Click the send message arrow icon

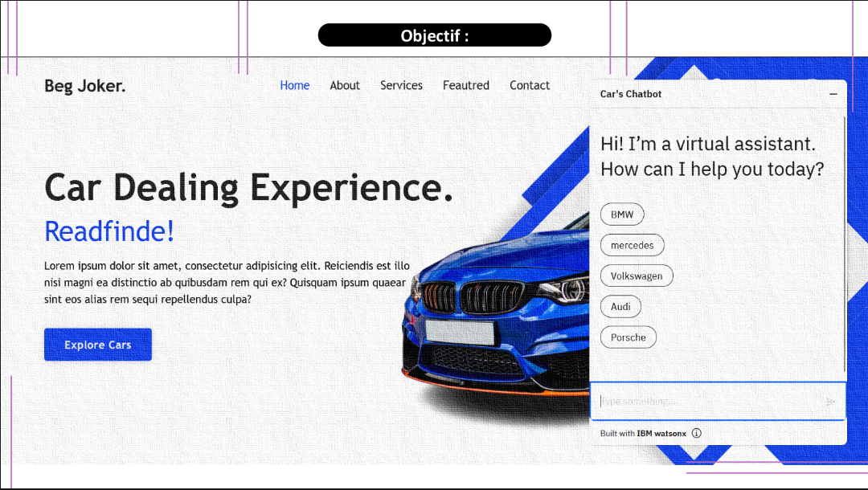(x=829, y=402)
